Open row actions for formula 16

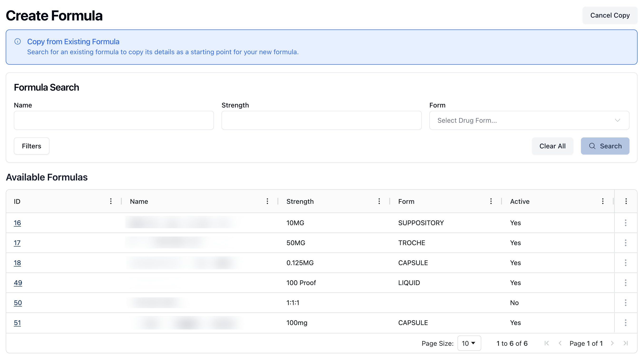[x=625, y=223]
